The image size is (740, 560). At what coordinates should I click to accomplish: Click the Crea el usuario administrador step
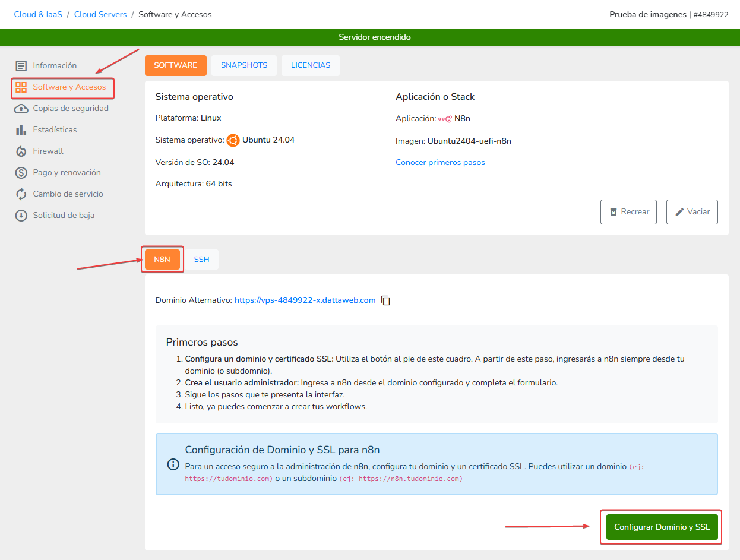point(371,383)
